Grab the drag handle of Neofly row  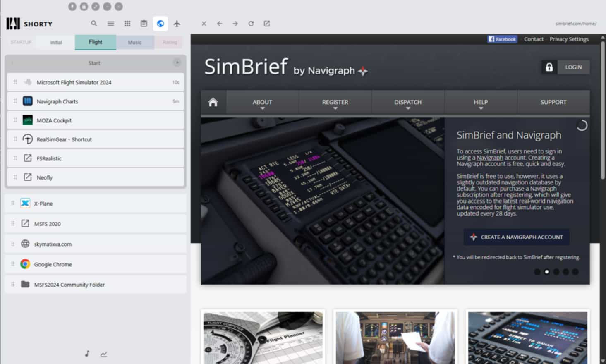pyautogui.click(x=15, y=177)
